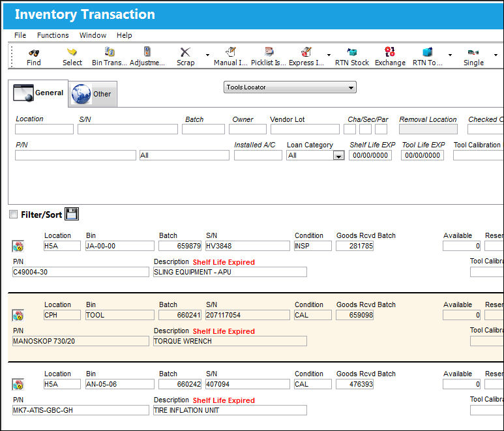Focus the Installed A/C field
504x431 pixels.
pyautogui.click(x=258, y=155)
